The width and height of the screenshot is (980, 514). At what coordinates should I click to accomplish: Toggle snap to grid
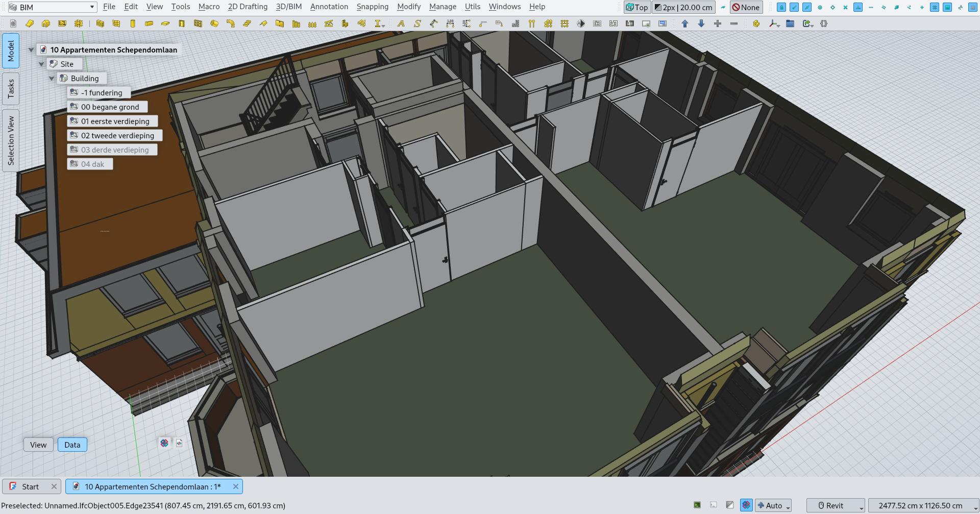point(935,7)
